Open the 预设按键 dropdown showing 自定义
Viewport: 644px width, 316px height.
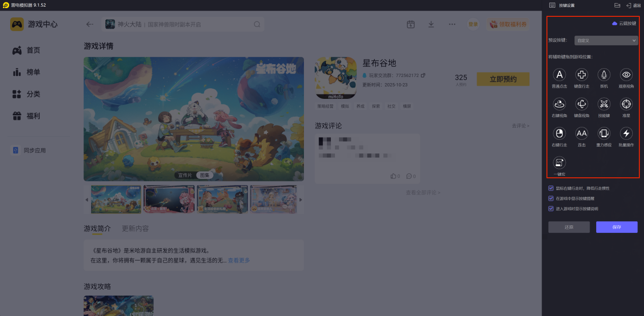pos(606,40)
